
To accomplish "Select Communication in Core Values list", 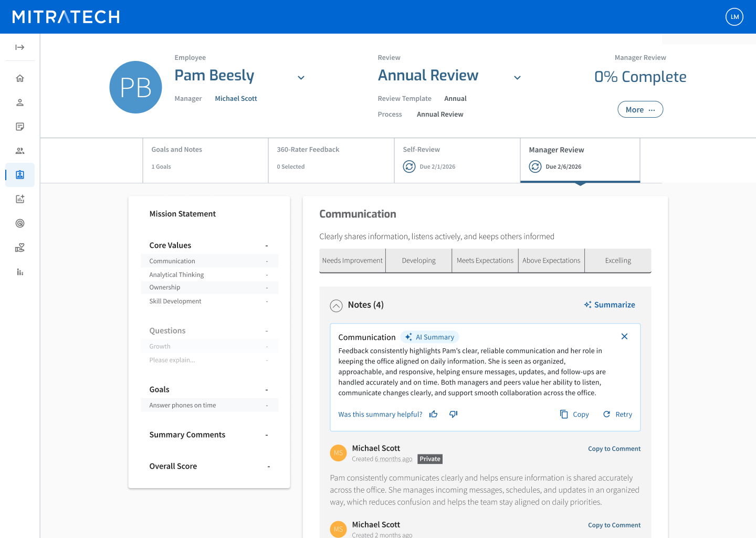I will pos(209,261).
